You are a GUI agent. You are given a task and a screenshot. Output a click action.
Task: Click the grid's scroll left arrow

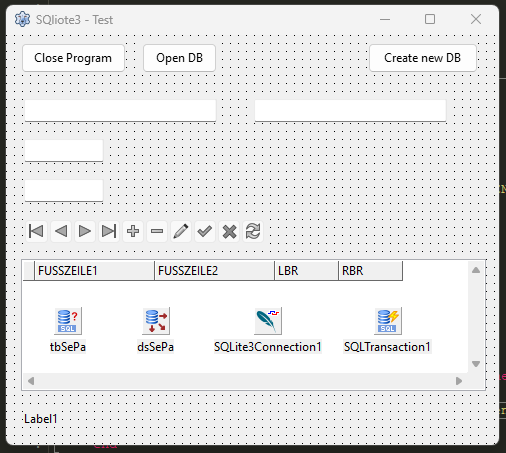[x=31, y=381]
